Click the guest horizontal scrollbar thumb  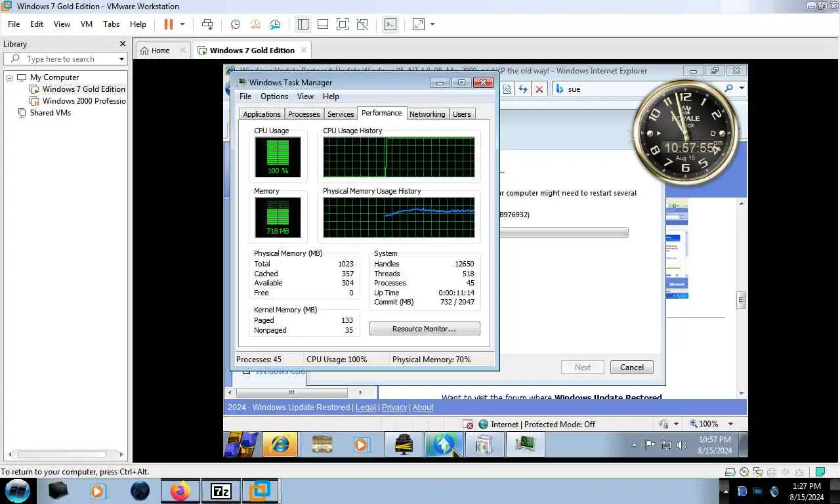tap(291, 392)
